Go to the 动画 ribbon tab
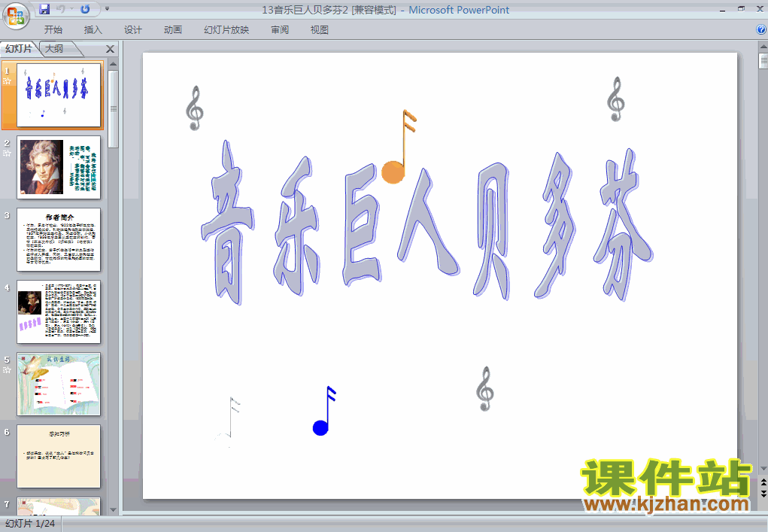 [173, 30]
